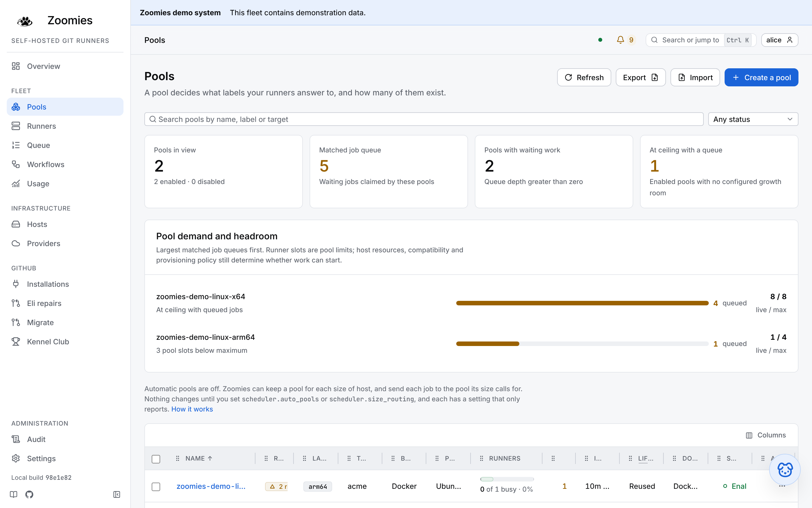The width and height of the screenshot is (812, 508).
Task: Open the Any status dropdown
Action: [753, 119]
